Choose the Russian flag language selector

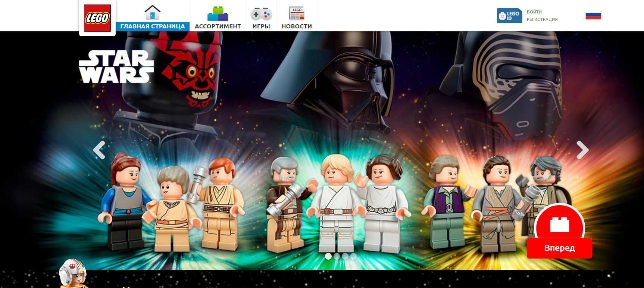coord(593,15)
